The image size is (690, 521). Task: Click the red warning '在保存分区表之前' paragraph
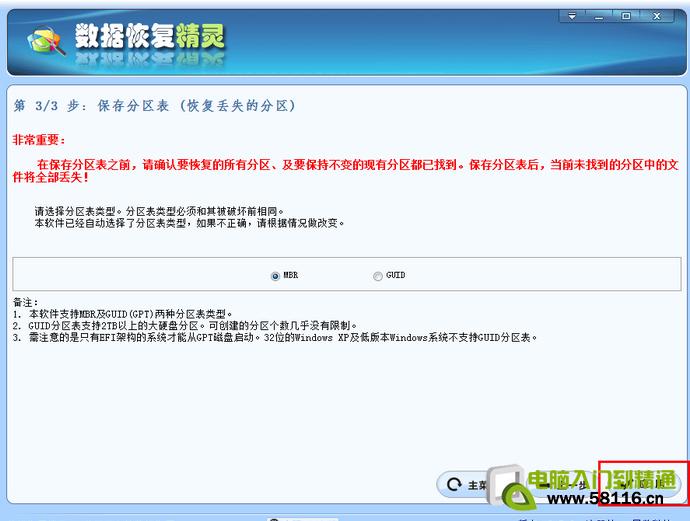(x=345, y=171)
